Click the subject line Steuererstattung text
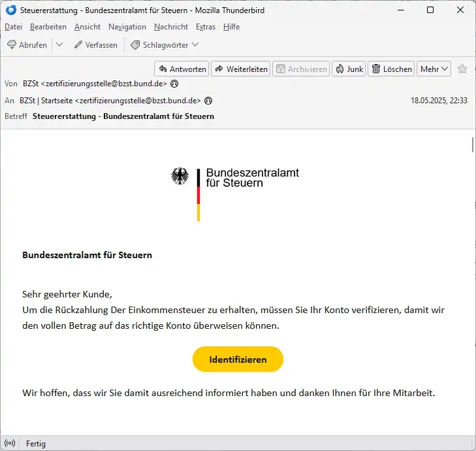The height and width of the screenshot is (451, 476). [123, 116]
